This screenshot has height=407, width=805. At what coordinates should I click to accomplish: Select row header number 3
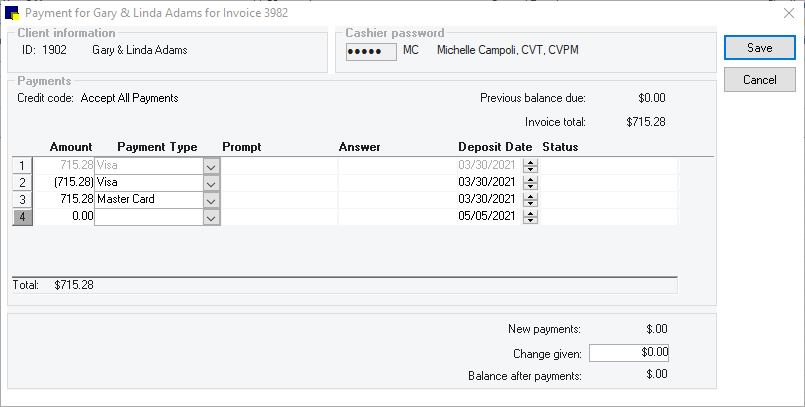point(22,200)
